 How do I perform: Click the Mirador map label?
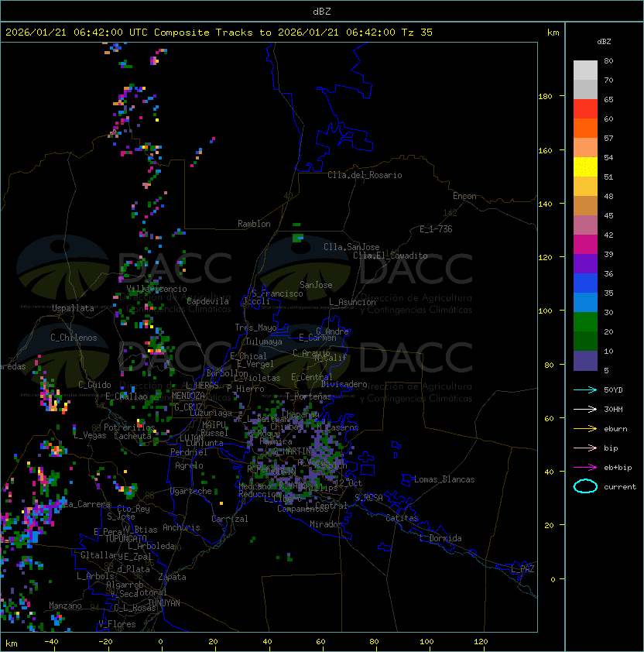326,524
